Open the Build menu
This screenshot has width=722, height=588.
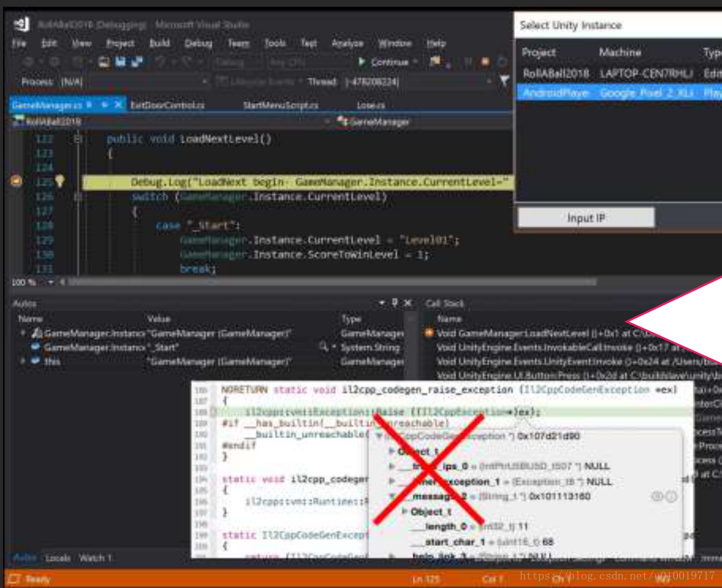coord(159,43)
